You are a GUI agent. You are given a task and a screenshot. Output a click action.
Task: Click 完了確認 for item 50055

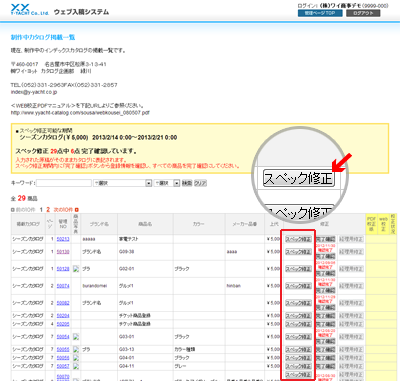click(x=325, y=349)
